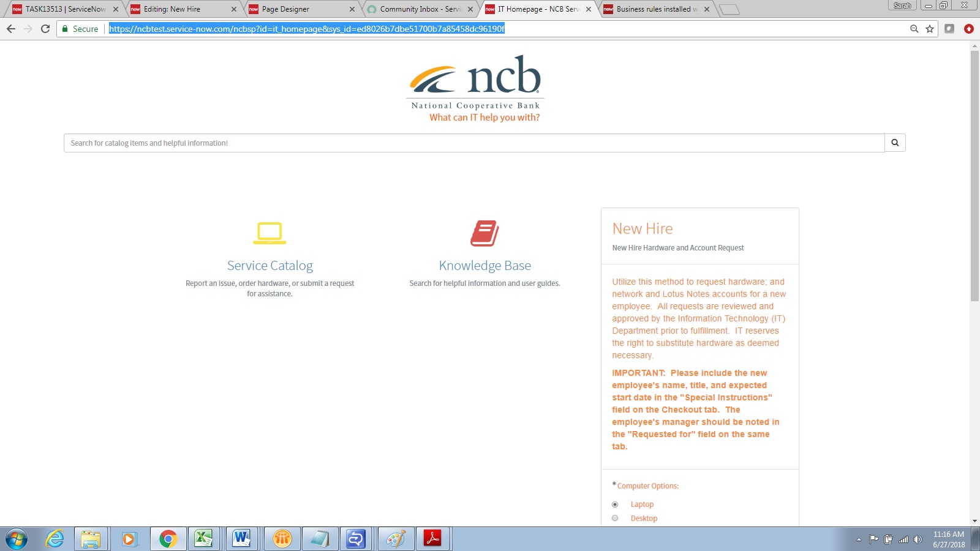Launch Internet Explorer from the taskbar

click(55, 539)
